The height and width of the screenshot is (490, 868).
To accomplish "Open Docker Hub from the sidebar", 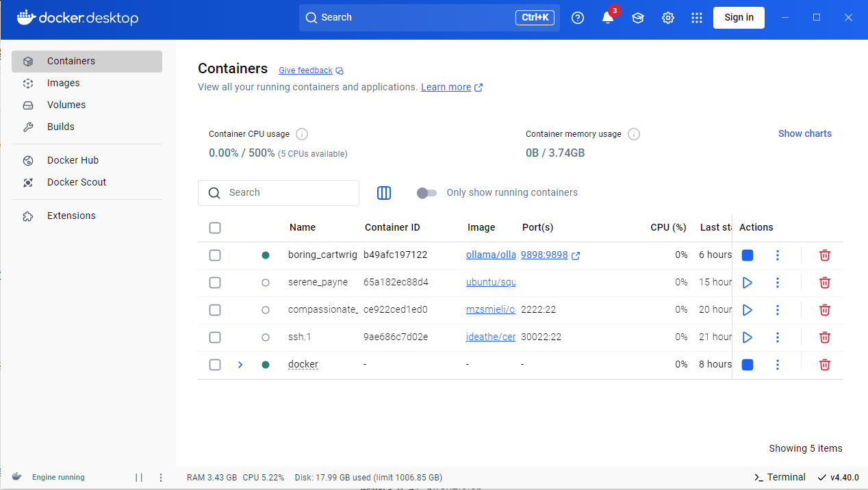I will click(87, 160).
